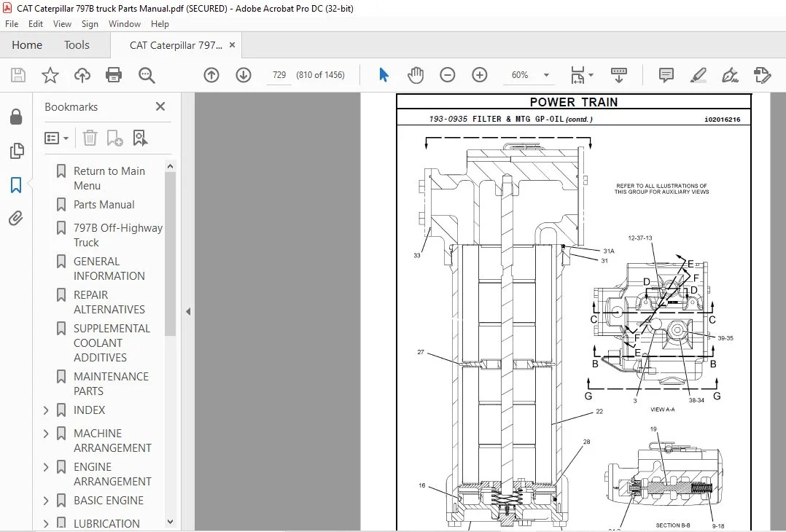Go to previous page arrow
The height and width of the screenshot is (532, 786).
click(211, 75)
